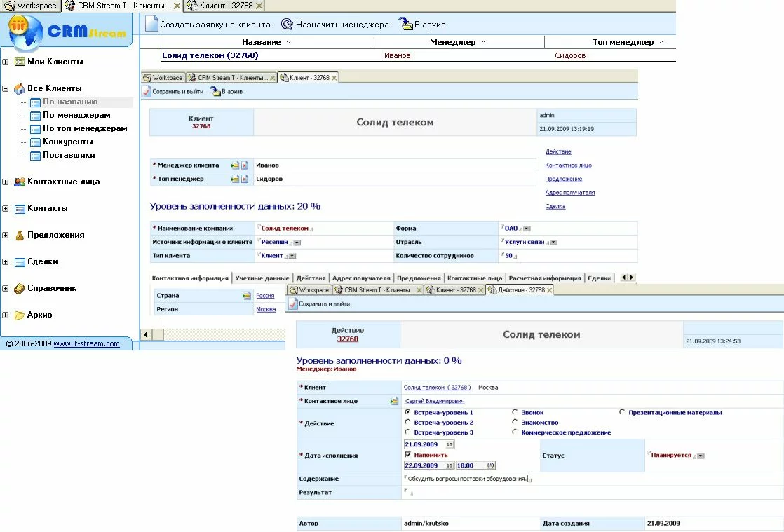Open calendar picker for execution date 21.09.2009
This screenshot has width=784, height=532.
[x=450, y=445]
